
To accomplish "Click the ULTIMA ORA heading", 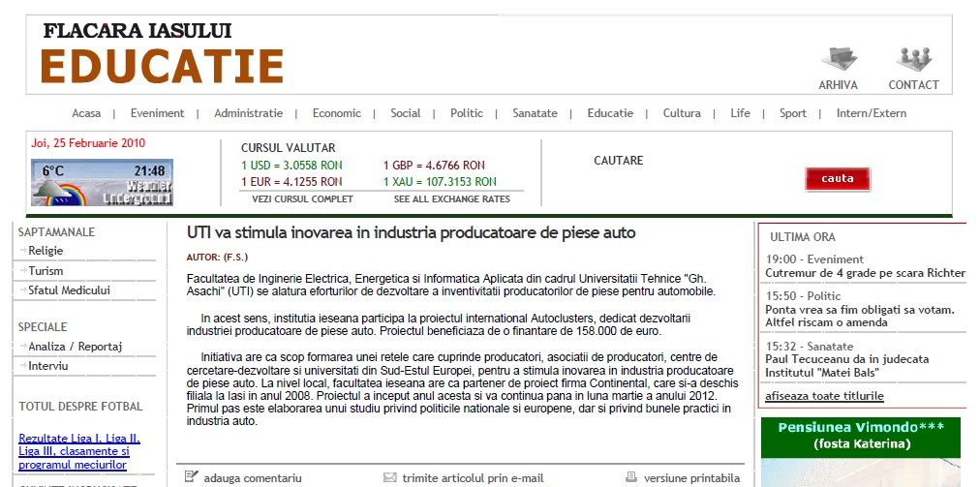I will 803,237.
